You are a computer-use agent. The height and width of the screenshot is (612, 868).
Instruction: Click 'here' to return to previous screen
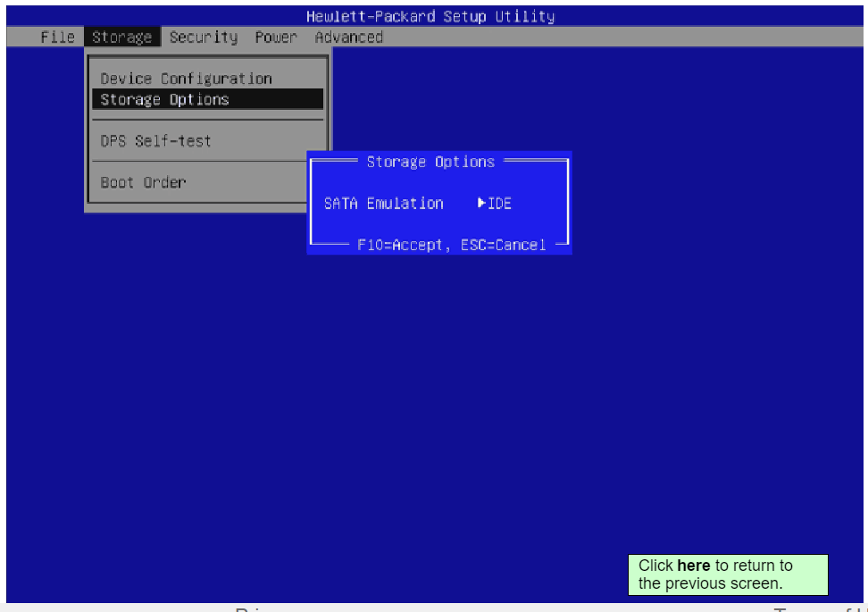pos(693,565)
